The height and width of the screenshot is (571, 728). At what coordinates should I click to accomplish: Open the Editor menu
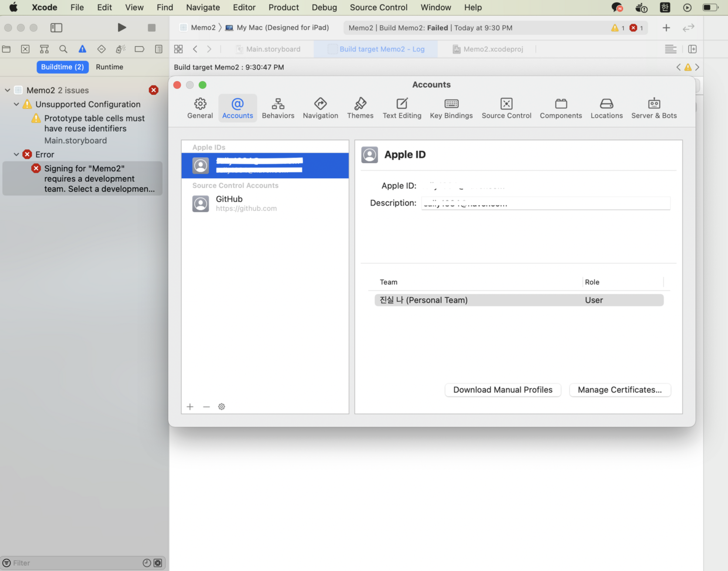coord(244,7)
